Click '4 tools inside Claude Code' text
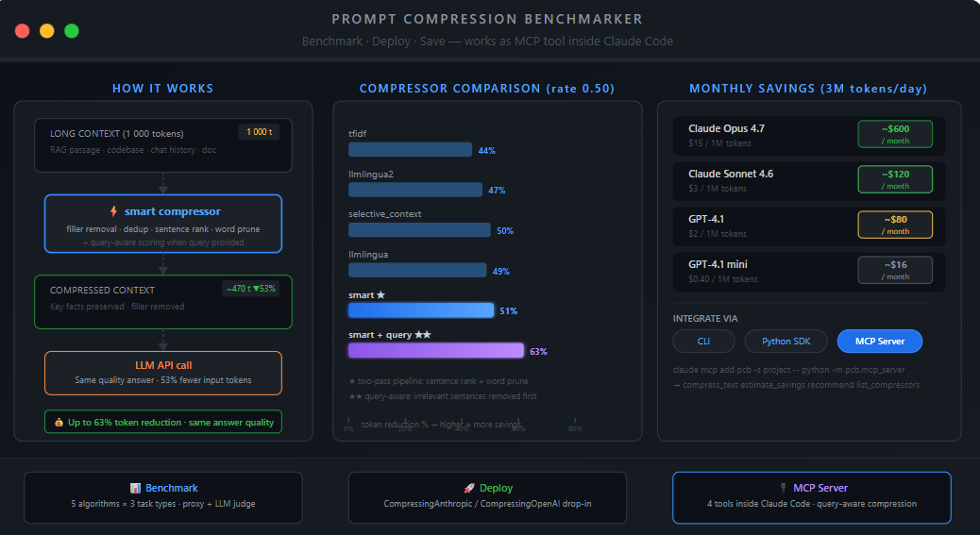 point(812,503)
